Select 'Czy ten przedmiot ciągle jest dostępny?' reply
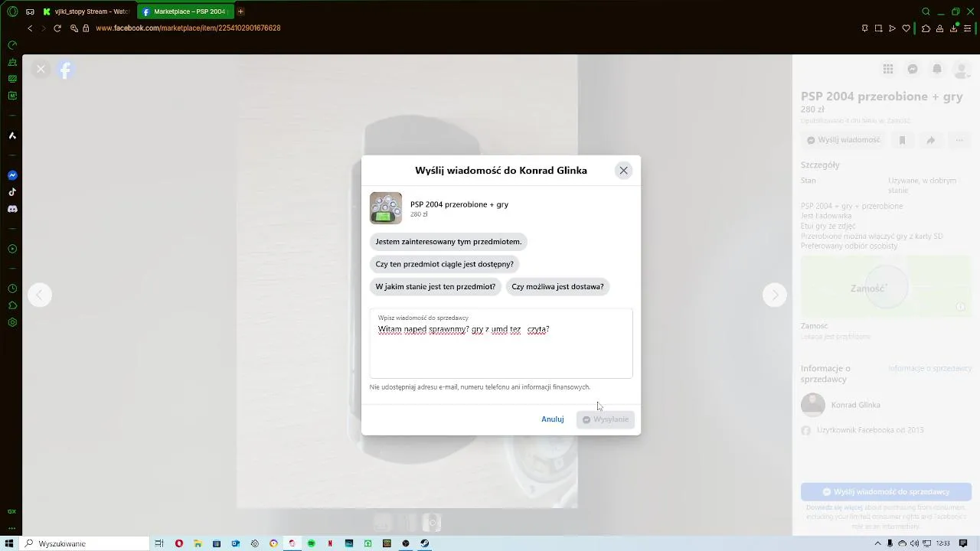The width and height of the screenshot is (980, 551). point(445,264)
